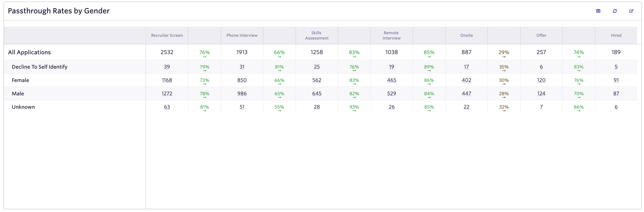Select the Hired column header
Image resolution: width=644 pixels, height=212 pixels.
616,35
